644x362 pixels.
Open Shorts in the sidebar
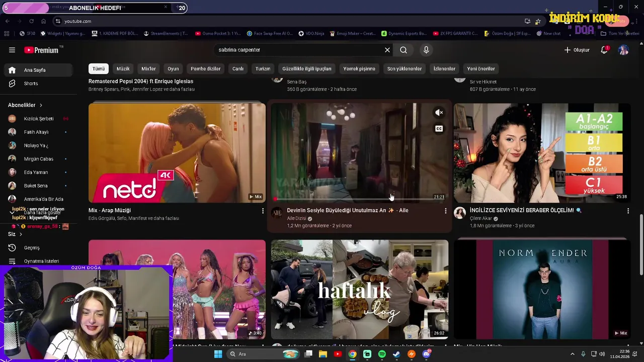tap(39, 83)
